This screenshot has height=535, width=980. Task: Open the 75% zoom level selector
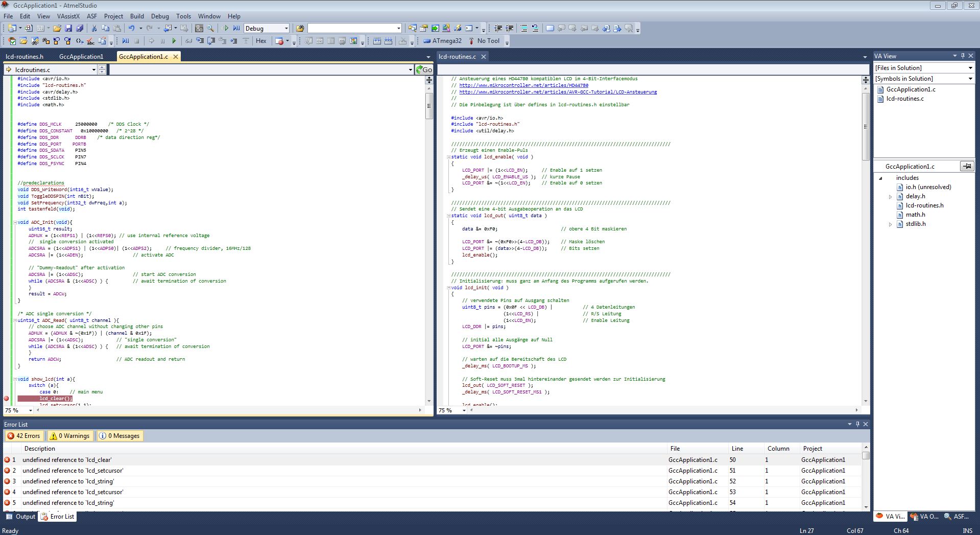[x=18, y=410]
